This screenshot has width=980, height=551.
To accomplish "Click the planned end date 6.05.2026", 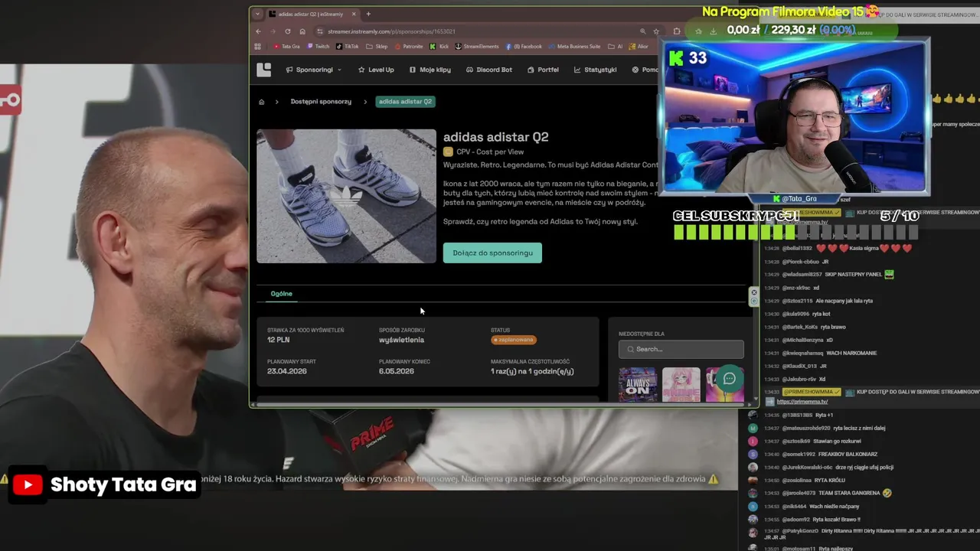I will point(397,371).
